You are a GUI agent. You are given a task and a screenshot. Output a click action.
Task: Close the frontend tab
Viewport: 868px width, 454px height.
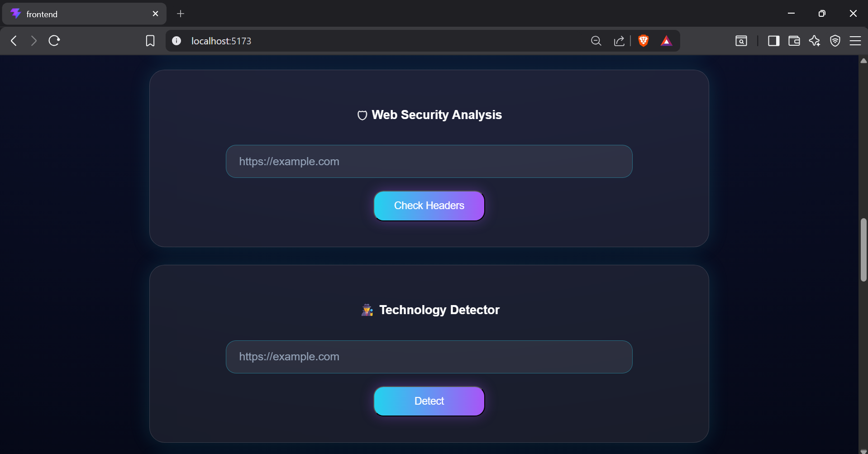click(155, 14)
